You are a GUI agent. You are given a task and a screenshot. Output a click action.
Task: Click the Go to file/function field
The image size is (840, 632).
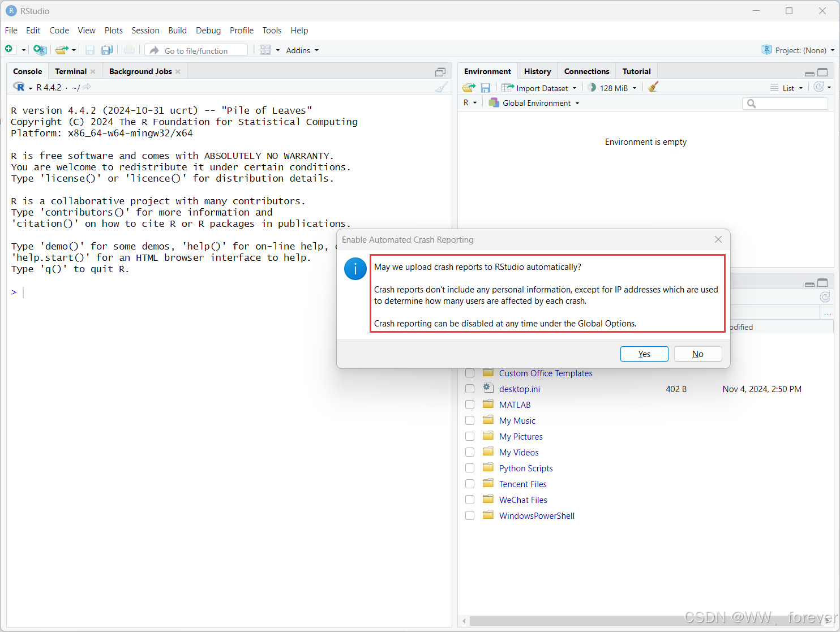click(196, 50)
